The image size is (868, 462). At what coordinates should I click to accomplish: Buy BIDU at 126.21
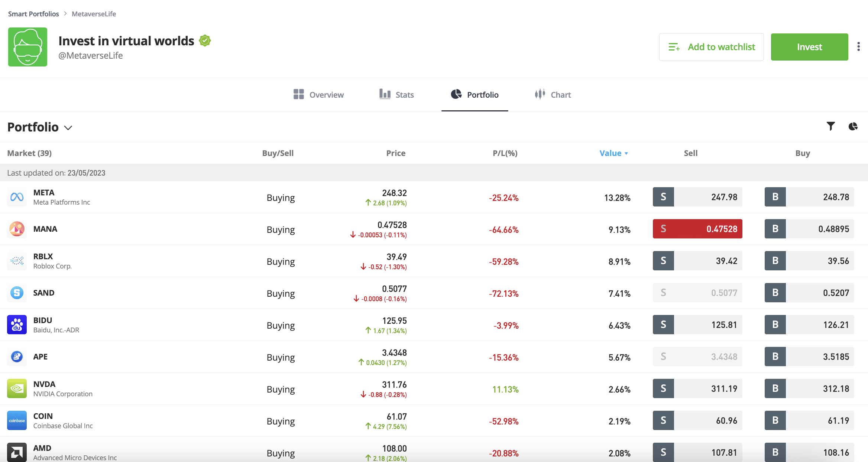809,325
